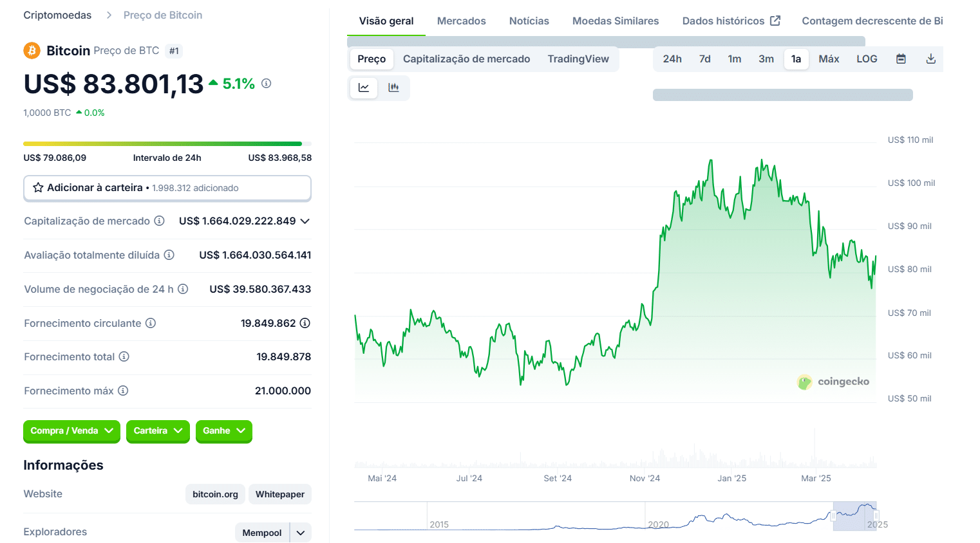This screenshot has width=980, height=543.
Task: Expand the Capitalização de mercado dropdown
Action: pyautogui.click(x=305, y=221)
